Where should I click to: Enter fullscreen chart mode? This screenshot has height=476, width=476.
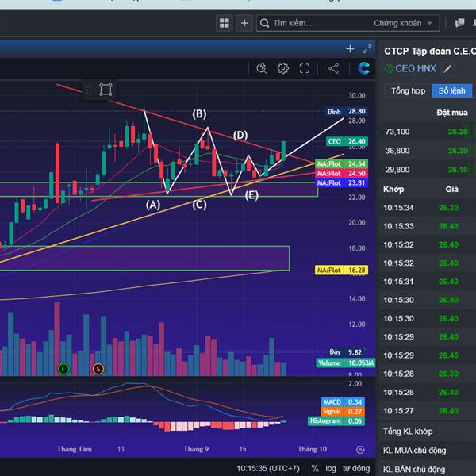(x=304, y=68)
